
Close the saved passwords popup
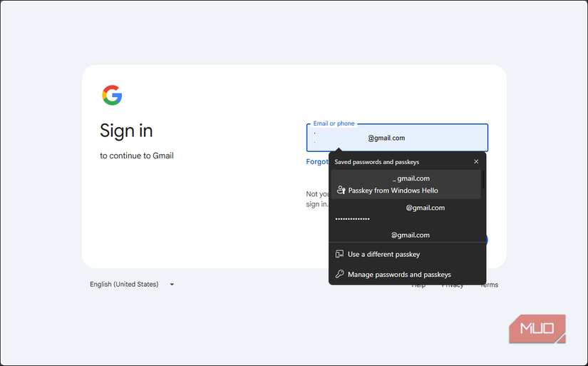pos(476,161)
